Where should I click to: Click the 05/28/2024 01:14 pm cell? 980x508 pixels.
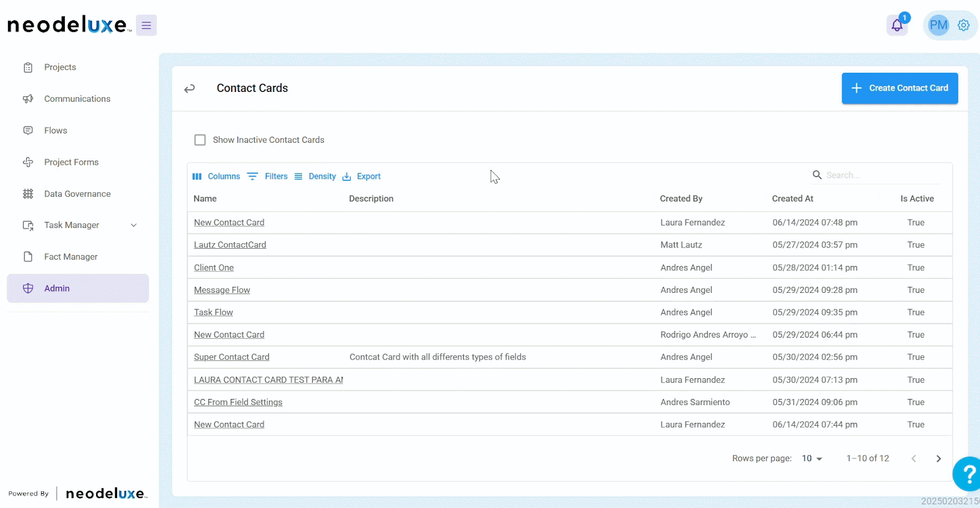tap(815, 268)
